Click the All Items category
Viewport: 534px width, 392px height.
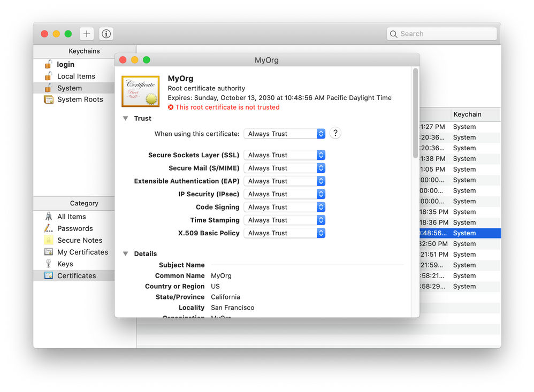click(x=71, y=217)
